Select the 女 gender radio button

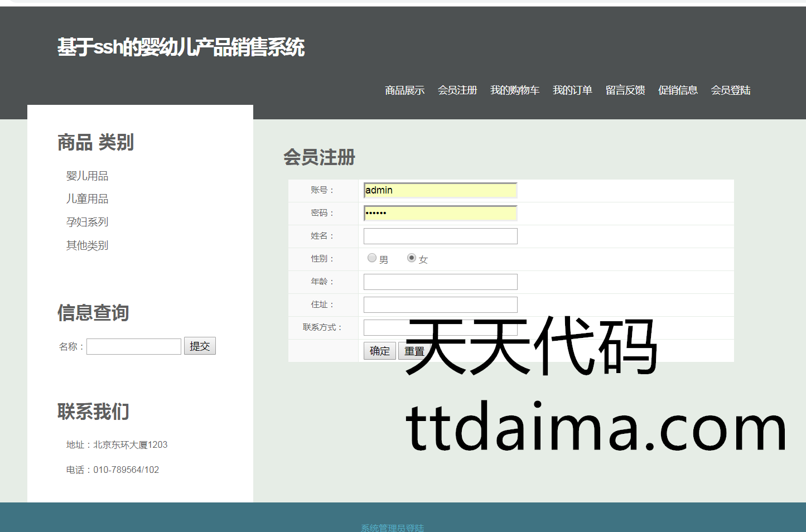click(412, 258)
